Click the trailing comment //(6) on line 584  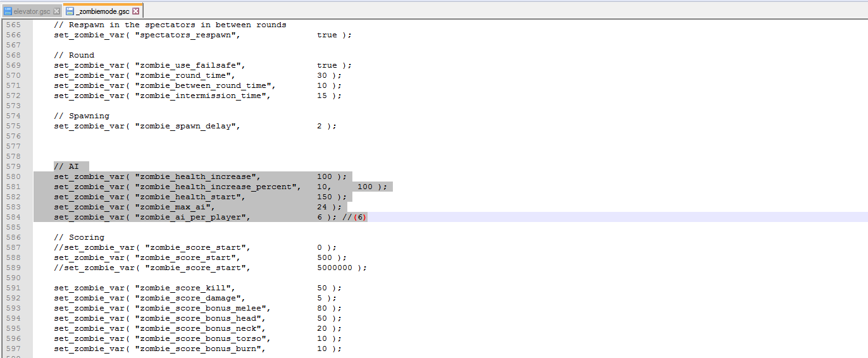[x=355, y=217]
